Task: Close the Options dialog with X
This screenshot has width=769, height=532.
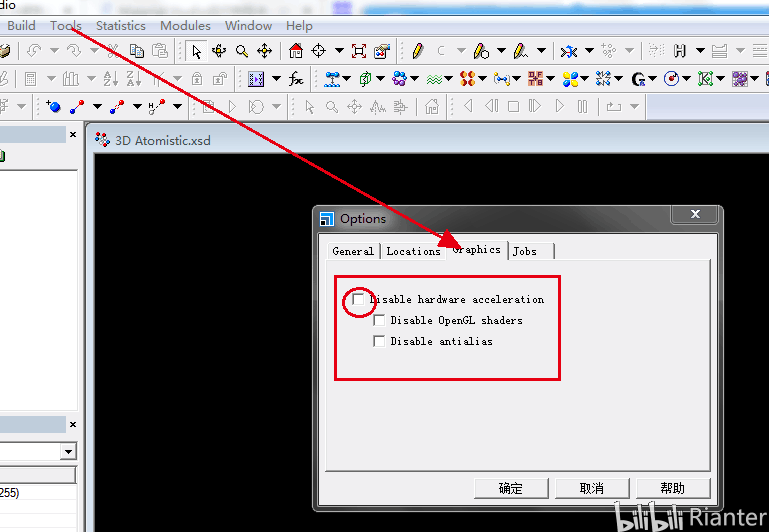Action: point(695,214)
